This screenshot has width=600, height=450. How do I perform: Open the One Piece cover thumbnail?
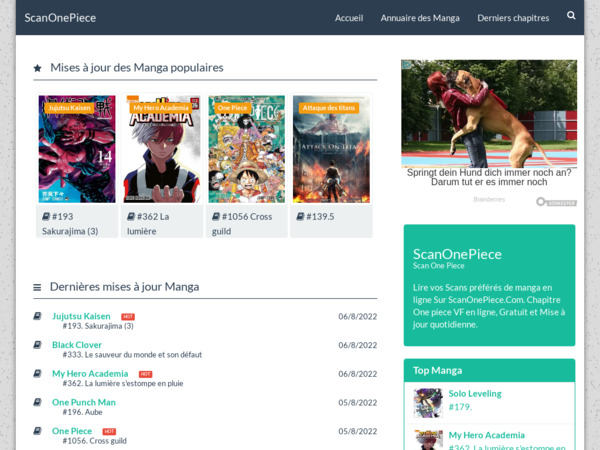pos(246,149)
